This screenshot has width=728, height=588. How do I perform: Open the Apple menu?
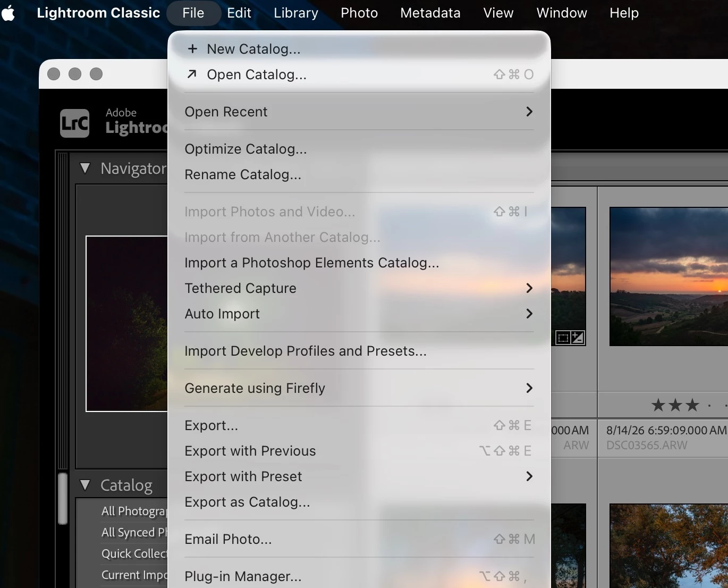click(9, 13)
